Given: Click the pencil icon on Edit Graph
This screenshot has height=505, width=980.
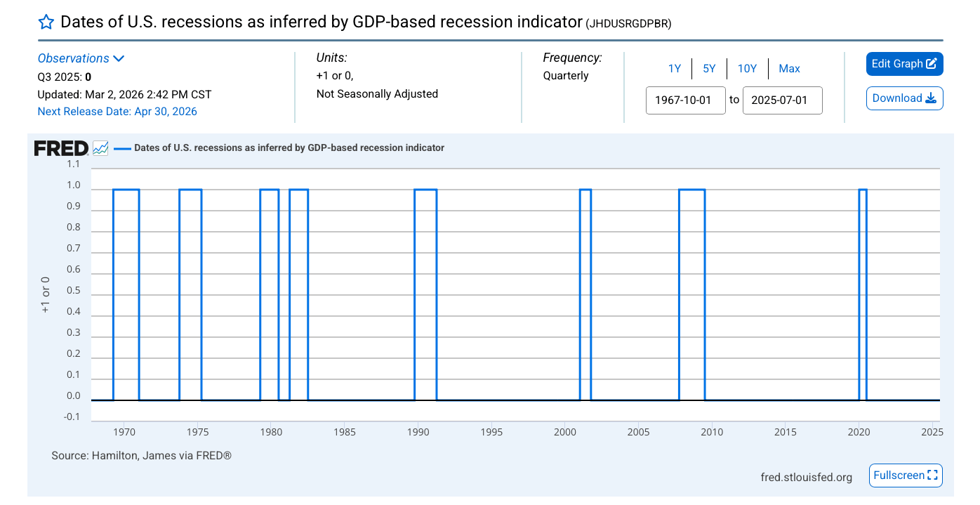Looking at the screenshot, I should pyautogui.click(x=932, y=64).
